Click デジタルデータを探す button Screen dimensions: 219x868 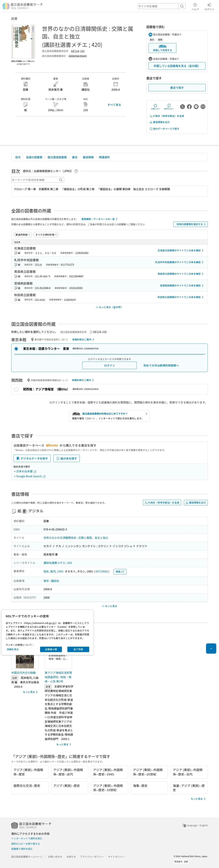(x=32, y=458)
